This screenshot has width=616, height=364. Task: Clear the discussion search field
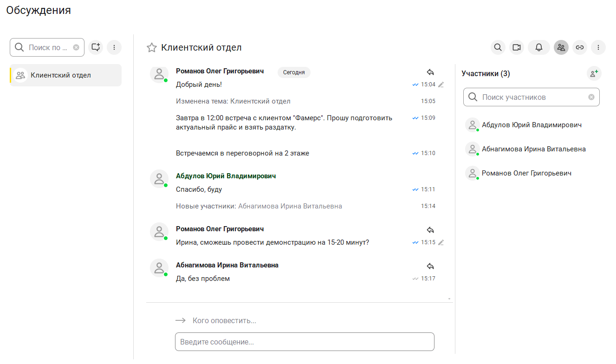click(76, 47)
